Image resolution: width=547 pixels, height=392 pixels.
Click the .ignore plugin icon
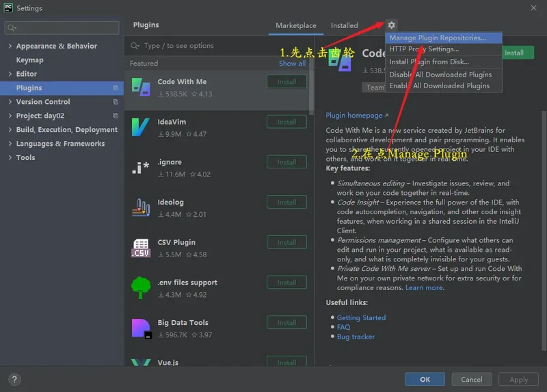[141, 168]
